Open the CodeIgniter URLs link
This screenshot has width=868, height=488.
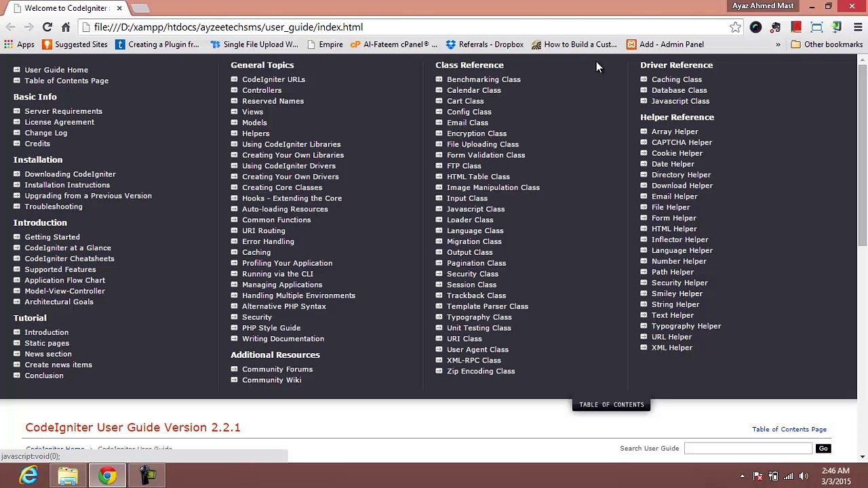click(273, 79)
